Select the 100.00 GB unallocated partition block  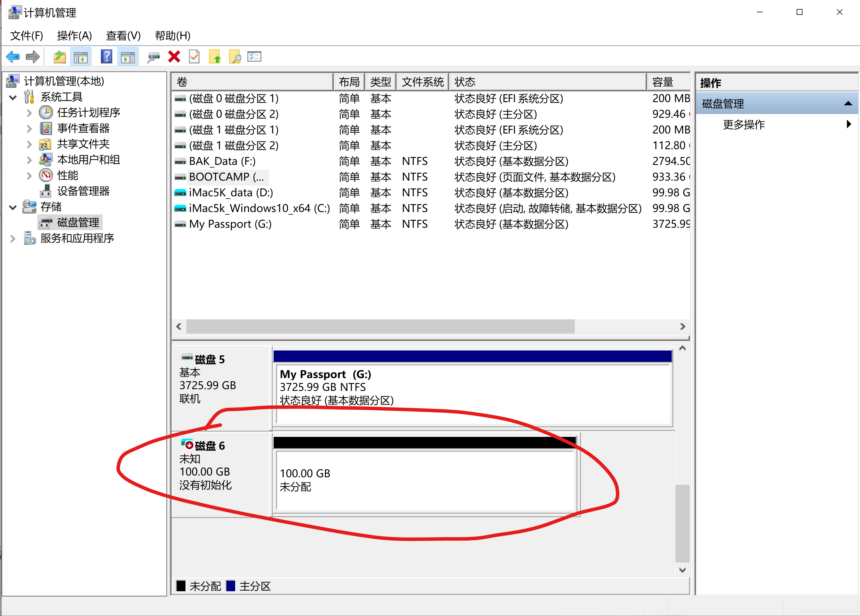[425, 480]
